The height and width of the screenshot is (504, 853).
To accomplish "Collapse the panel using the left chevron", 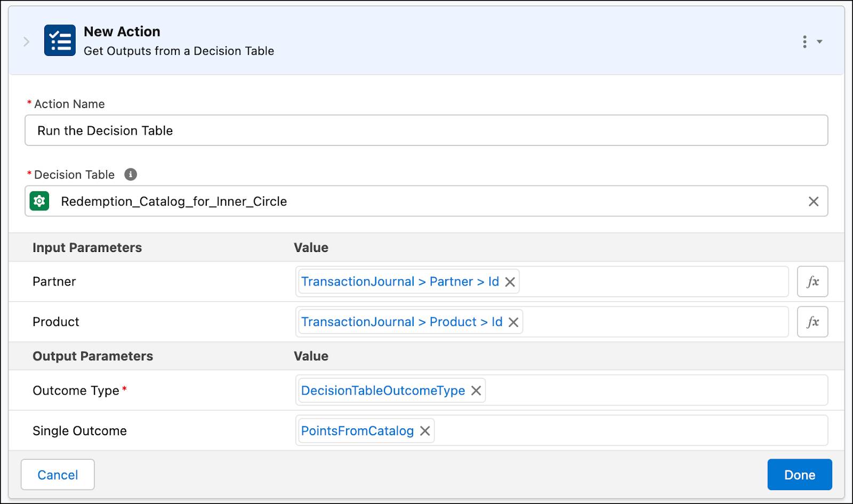I will point(26,41).
